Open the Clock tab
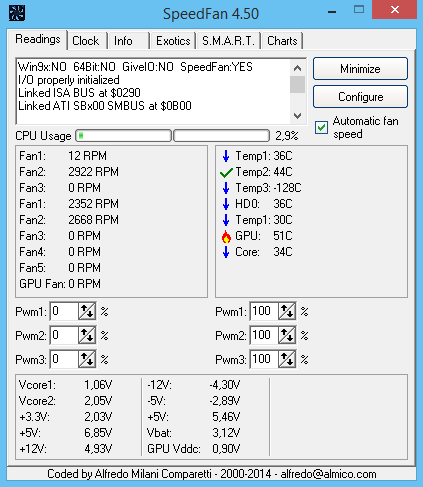This screenshot has height=487, width=423. (x=86, y=41)
